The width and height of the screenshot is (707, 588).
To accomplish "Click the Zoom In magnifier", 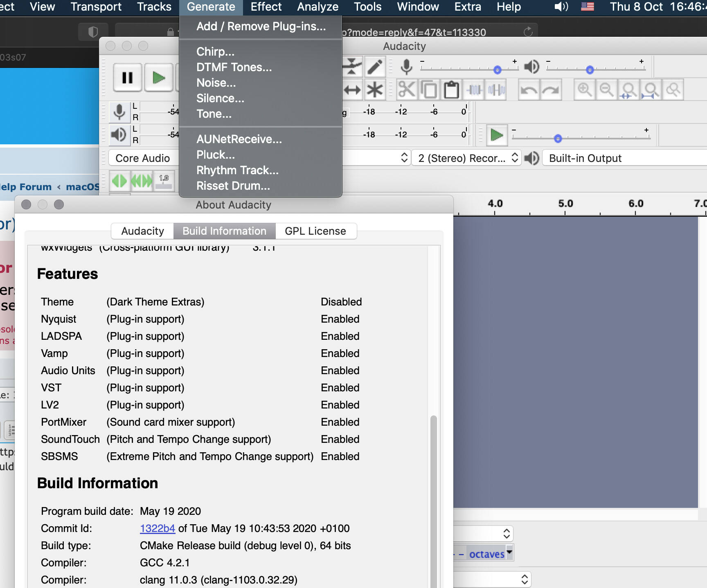I will pos(584,90).
